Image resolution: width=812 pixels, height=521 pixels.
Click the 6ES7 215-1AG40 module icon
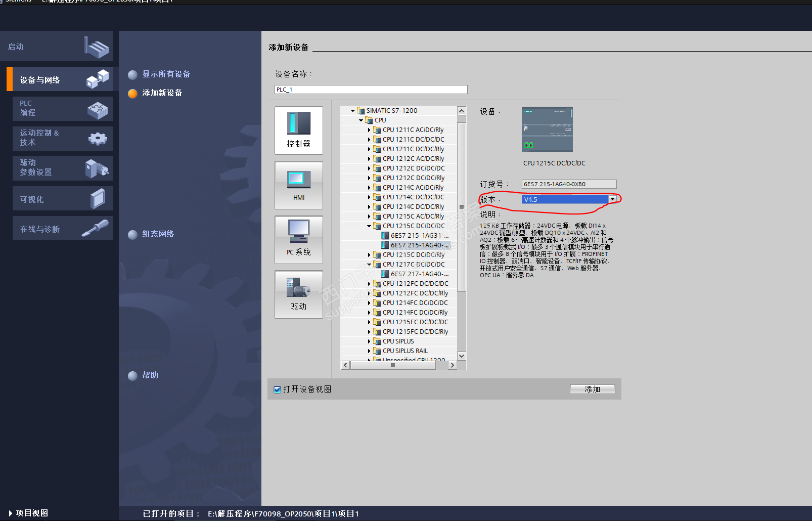click(x=385, y=245)
